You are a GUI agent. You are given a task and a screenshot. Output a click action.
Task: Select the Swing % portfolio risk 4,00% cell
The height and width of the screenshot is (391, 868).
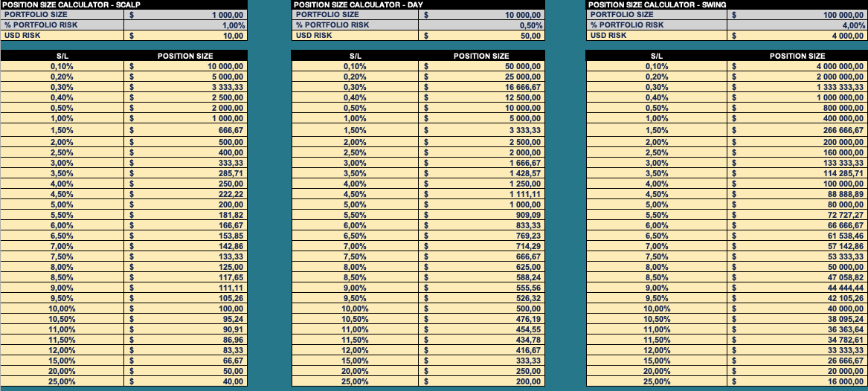click(x=797, y=25)
